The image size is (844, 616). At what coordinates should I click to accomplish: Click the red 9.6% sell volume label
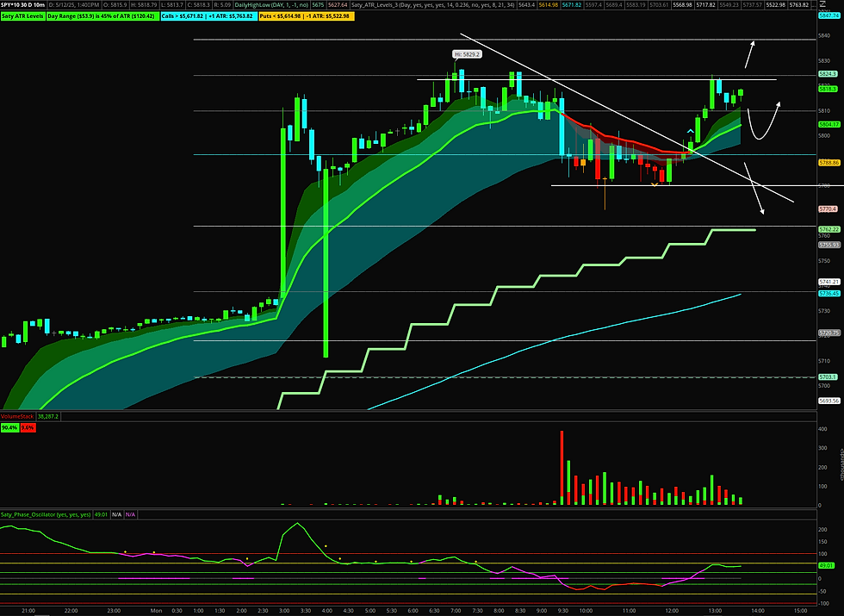(28, 427)
